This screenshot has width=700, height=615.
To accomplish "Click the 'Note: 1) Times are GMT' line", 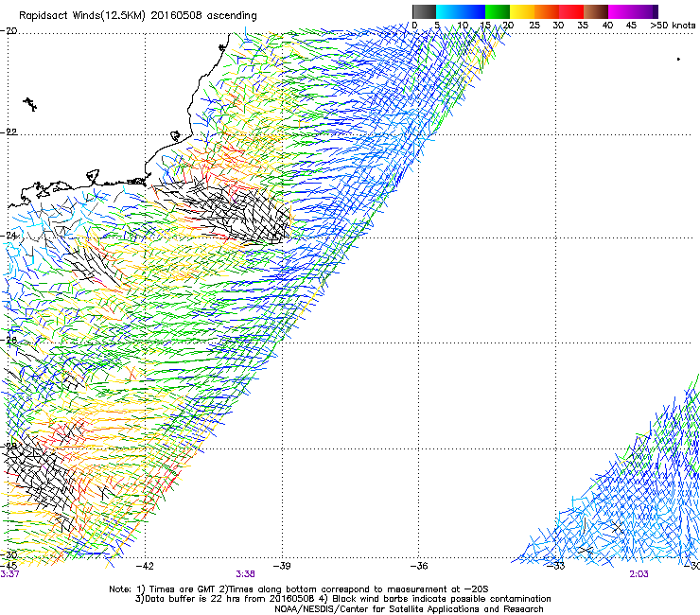I will click(299, 589).
